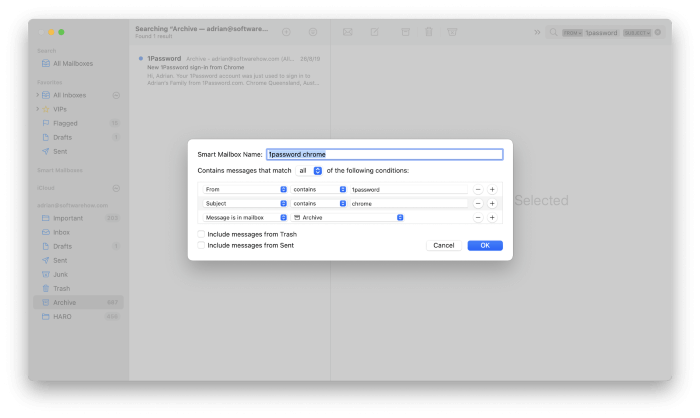Click the Archive toolbar icon
This screenshot has height=418, width=700.
point(405,32)
